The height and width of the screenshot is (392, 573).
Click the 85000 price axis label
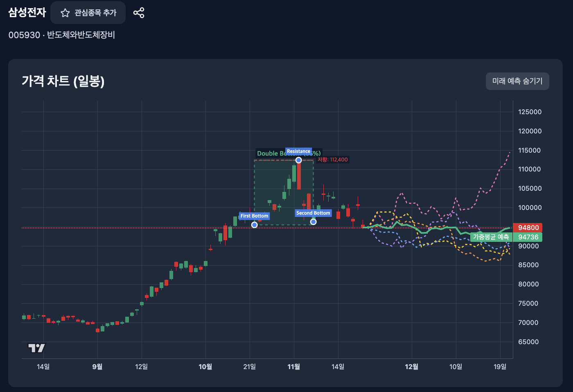point(528,265)
